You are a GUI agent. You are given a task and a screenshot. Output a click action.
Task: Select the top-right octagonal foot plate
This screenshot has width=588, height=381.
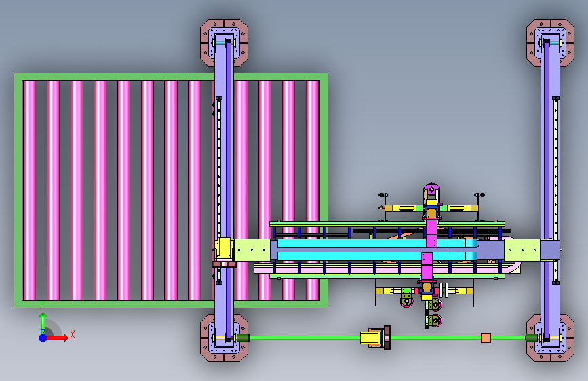(x=550, y=43)
